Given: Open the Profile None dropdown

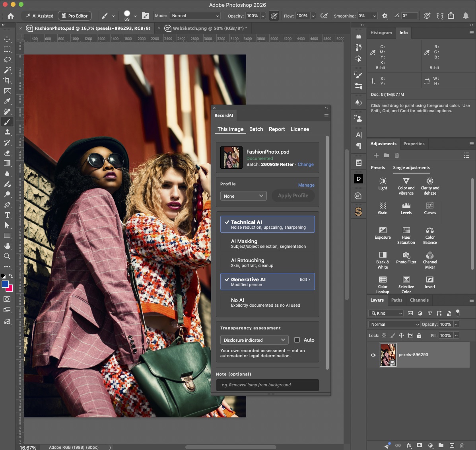Looking at the screenshot, I should pos(243,196).
